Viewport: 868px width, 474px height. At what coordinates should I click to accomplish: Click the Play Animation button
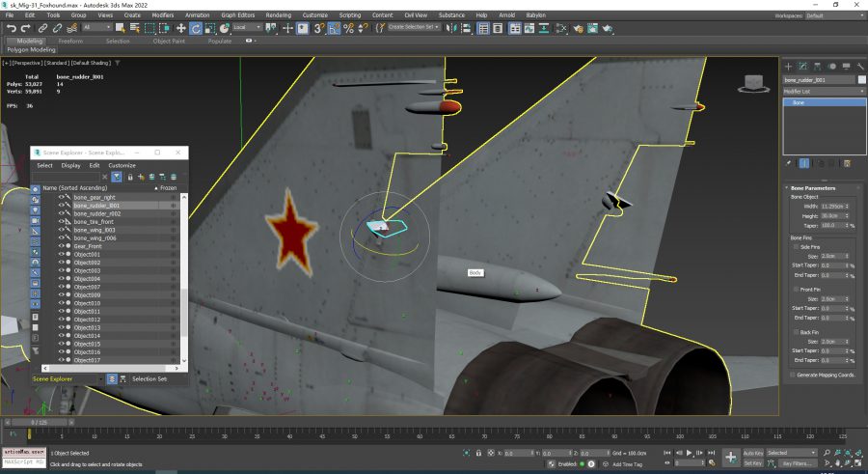(x=690, y=453)
